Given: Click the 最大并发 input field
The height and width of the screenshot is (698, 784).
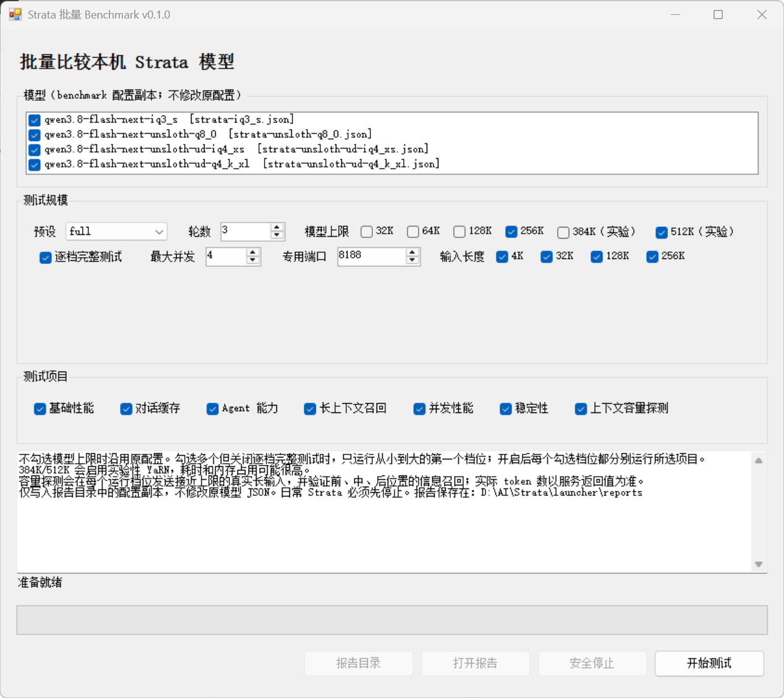Looking at the screenshot, I should pyautogui.click(x=226, y=256).
